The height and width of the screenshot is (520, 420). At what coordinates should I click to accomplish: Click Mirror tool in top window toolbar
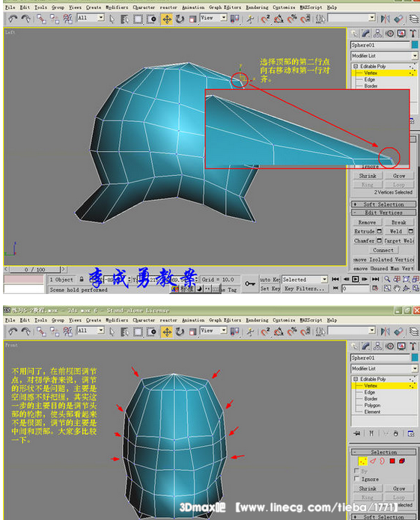click(385, 19)
